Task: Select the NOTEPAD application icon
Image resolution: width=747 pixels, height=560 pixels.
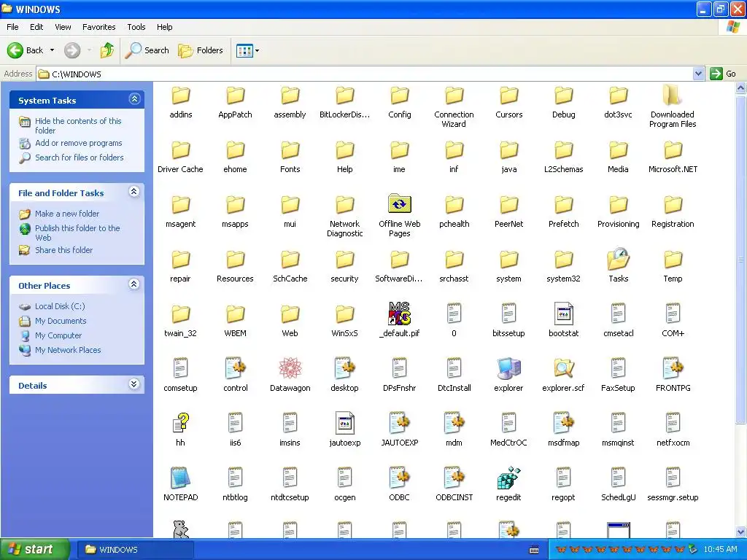Action: pyautogui.click(x=181, y=478)
